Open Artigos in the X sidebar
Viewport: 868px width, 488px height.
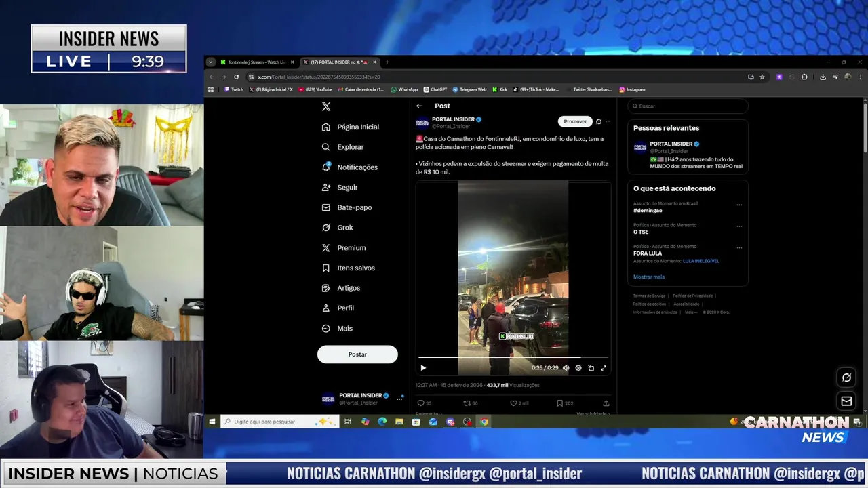(x=341, y=288)
